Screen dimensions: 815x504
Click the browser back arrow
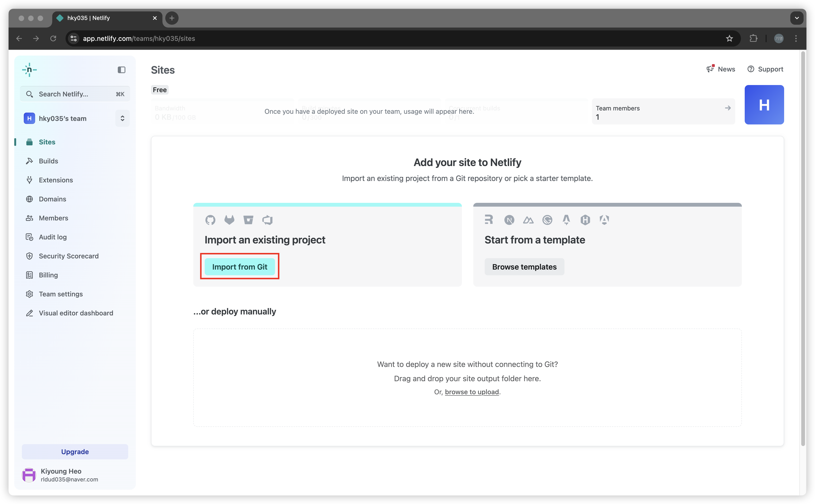[x=19, y=38]
